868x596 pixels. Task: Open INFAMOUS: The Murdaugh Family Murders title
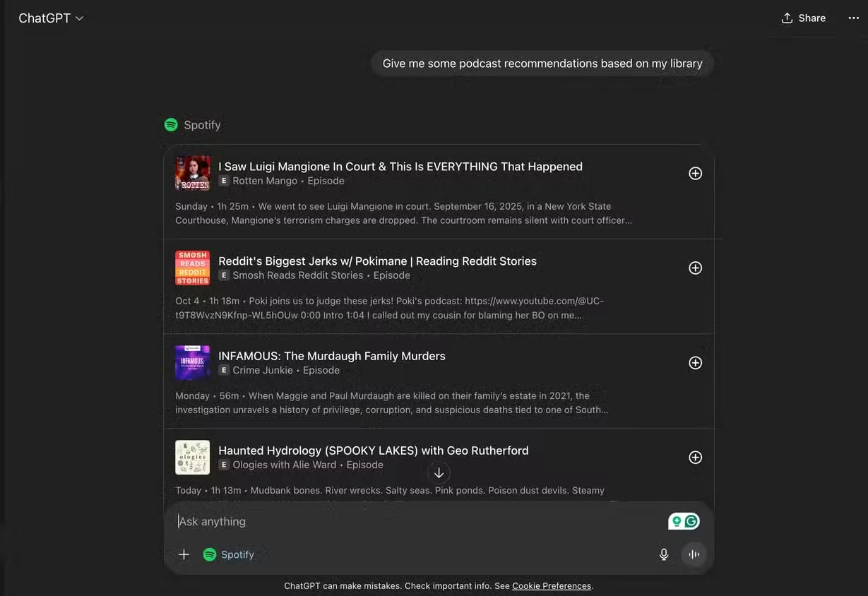click(332, 356)
